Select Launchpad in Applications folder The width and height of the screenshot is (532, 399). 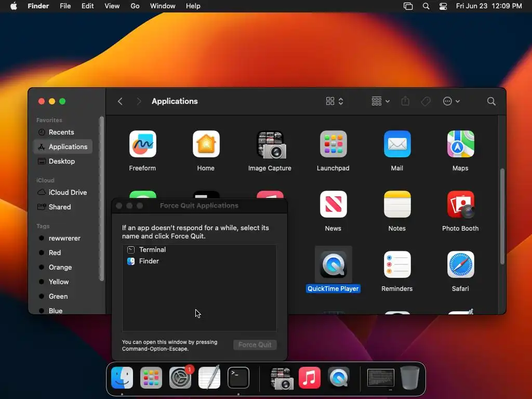click(333, 144)
